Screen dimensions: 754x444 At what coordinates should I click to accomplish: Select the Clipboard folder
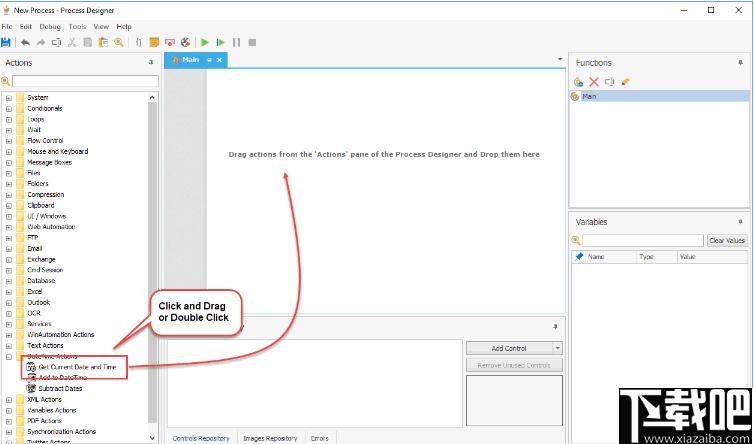pos(40,205)
